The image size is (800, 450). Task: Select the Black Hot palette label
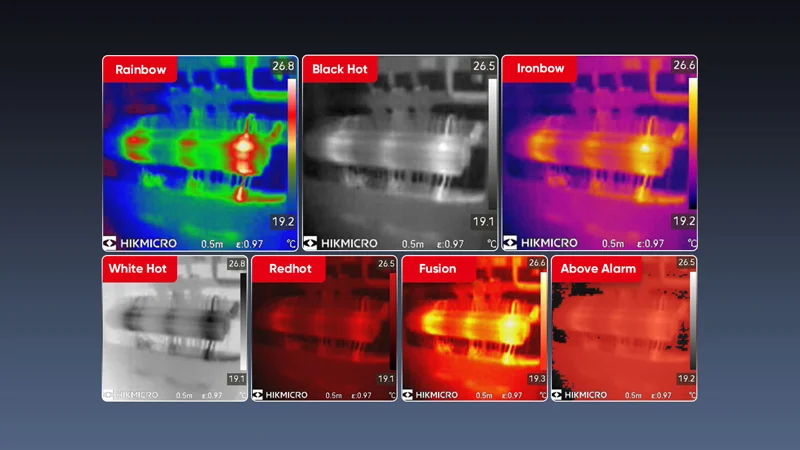[340, 69]
